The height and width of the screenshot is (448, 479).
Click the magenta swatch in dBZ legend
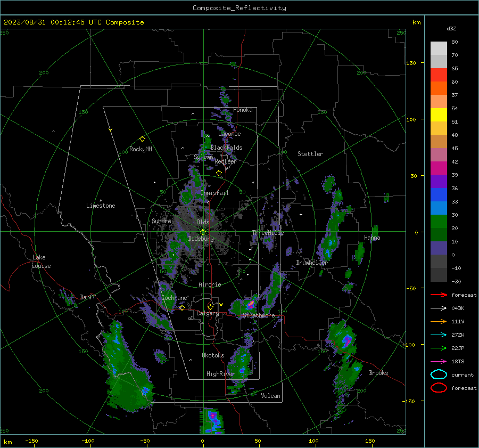point(439,168)
